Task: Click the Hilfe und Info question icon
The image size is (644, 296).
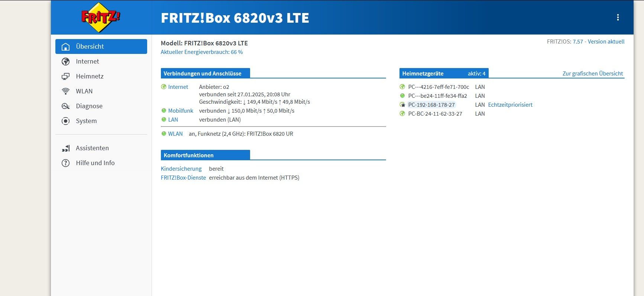Action: click(x=66, y=163)
